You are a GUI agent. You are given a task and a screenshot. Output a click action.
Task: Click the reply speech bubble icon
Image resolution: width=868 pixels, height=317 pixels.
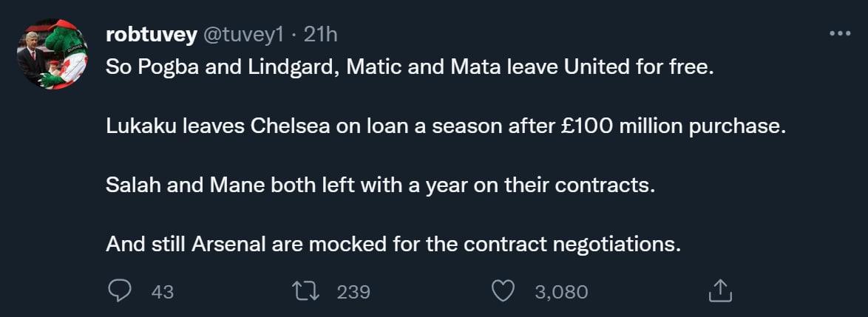click(x=120, y=291)
